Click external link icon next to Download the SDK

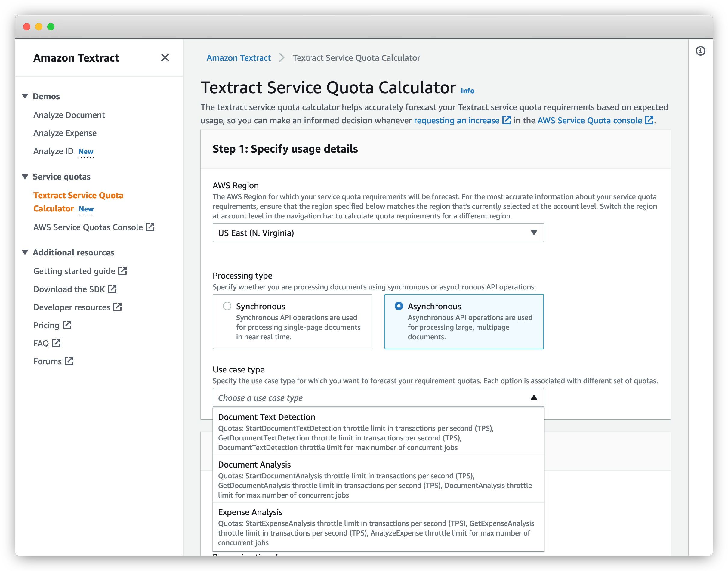click(x=112, y=289)
